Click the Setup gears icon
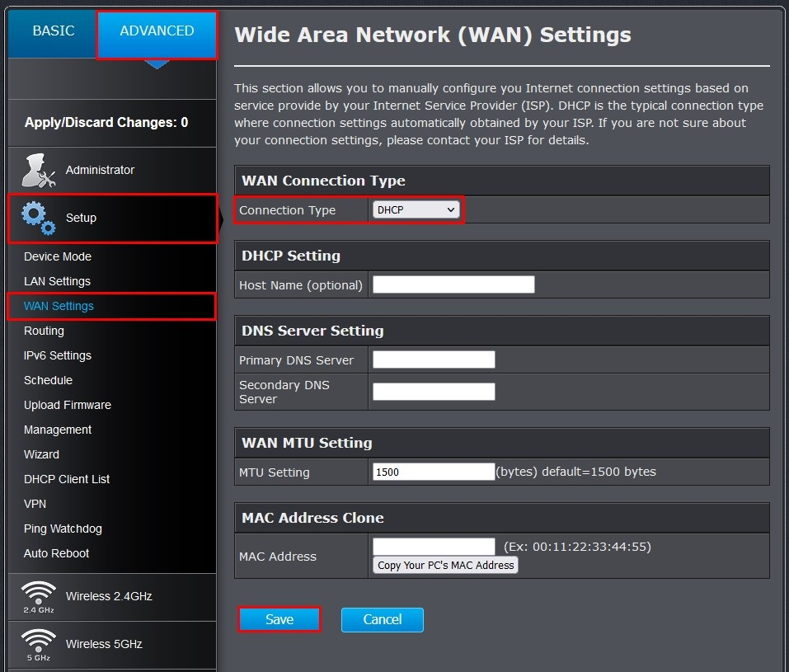 coord(39,218)
